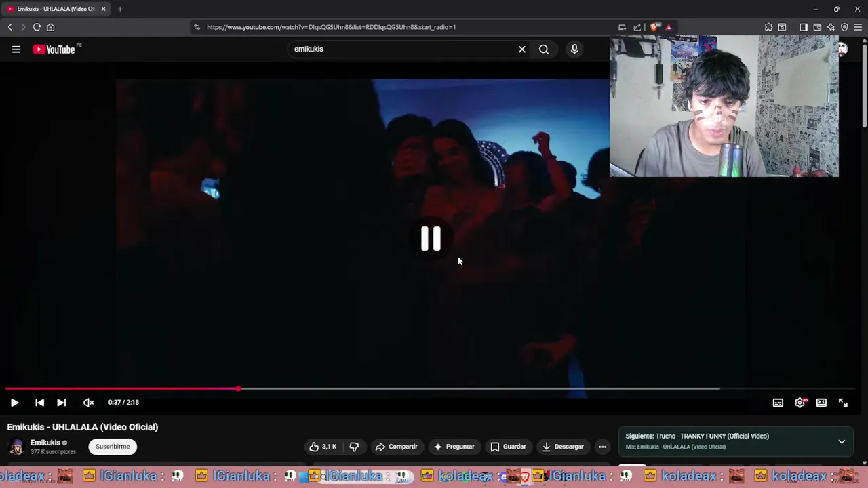Download the video with Descargar
Image resolution: width=868 pixels, height=488 pixels.
point(563,447)
